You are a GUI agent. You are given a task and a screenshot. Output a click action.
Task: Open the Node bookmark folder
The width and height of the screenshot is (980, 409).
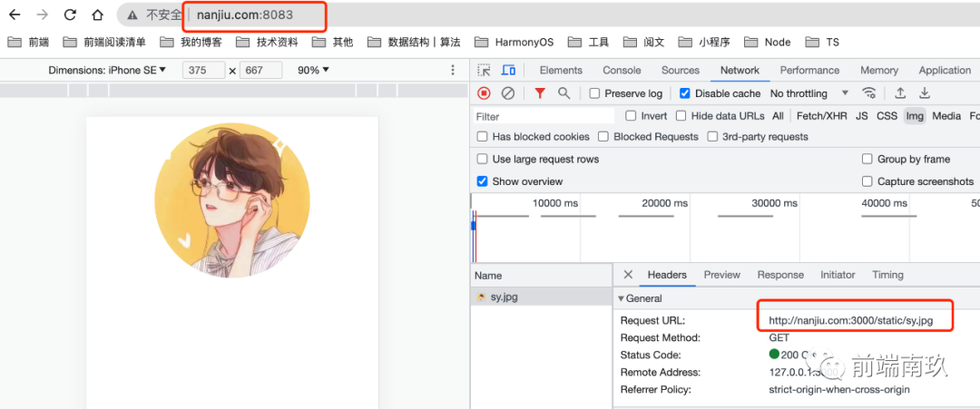click(767, 43)
